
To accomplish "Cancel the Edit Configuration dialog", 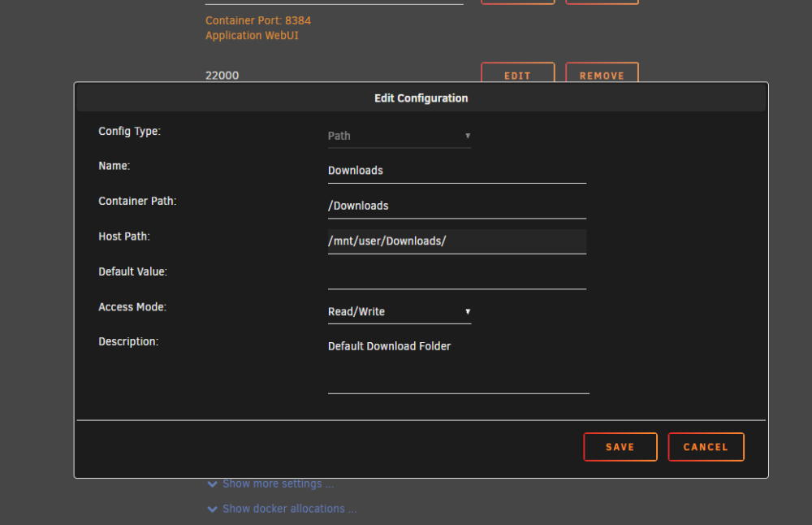I will point(706,447).
